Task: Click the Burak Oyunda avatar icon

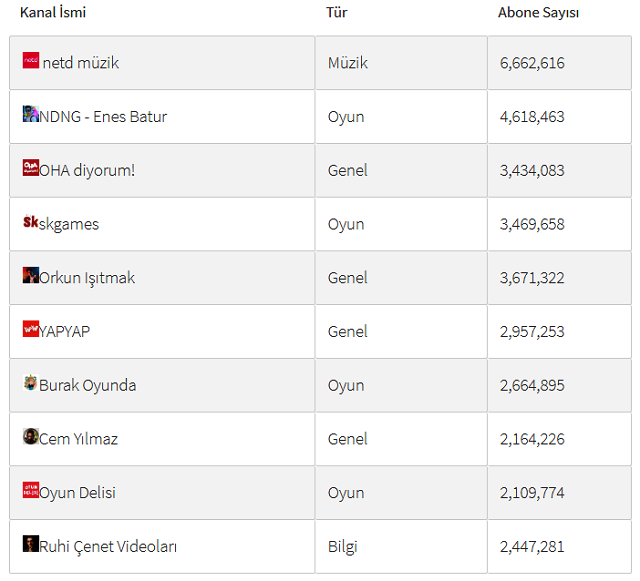Action: [31, 383]
